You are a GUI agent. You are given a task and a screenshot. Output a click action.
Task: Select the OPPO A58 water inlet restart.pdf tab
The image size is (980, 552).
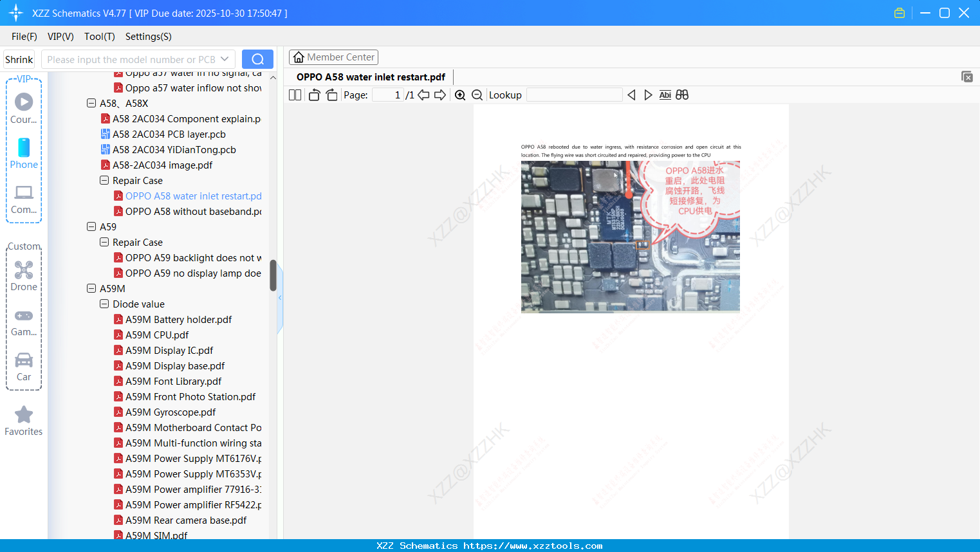point(371,77)
